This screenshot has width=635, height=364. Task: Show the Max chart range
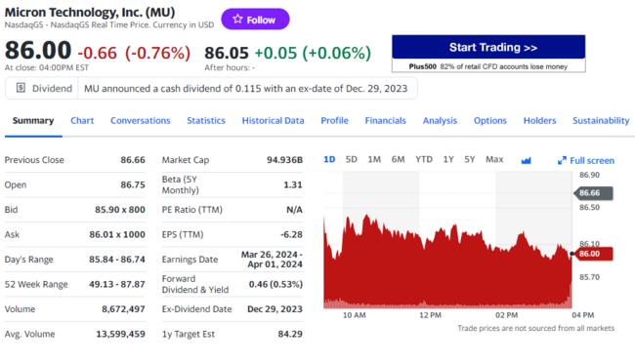pyautogui.click(x=494, y=159)
